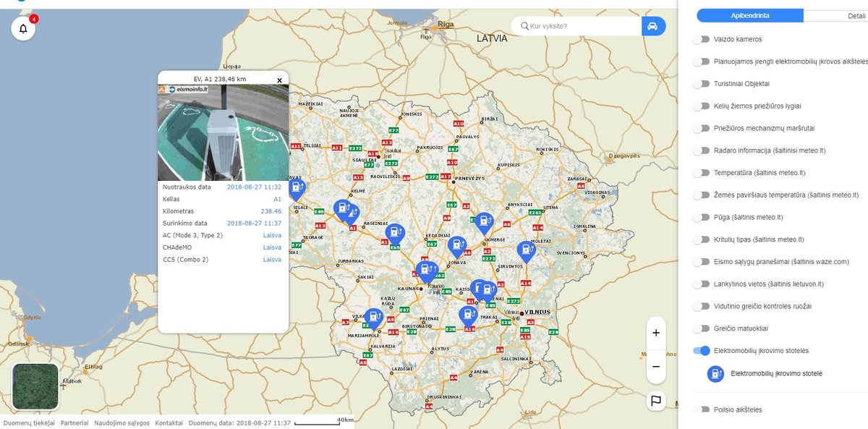Enable the Vaizdo kameros toggle

coord(701,40)
